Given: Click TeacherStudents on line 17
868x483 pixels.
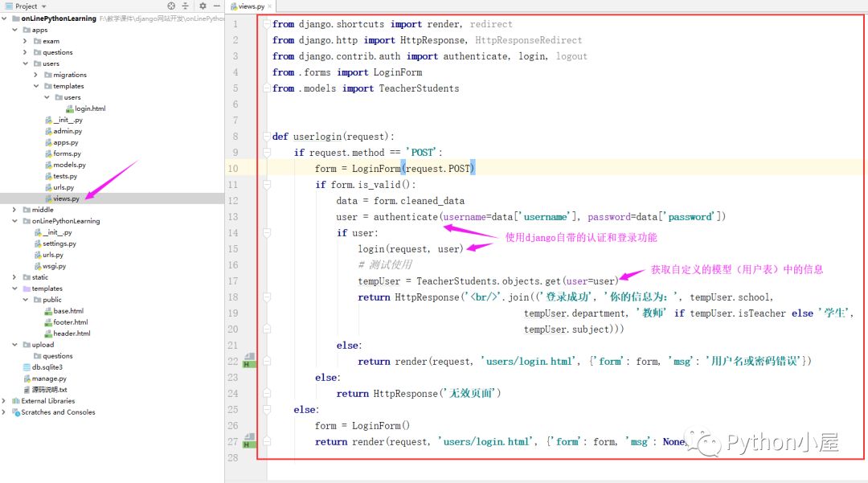Looking at the screenshot, I should click(457, 281).
